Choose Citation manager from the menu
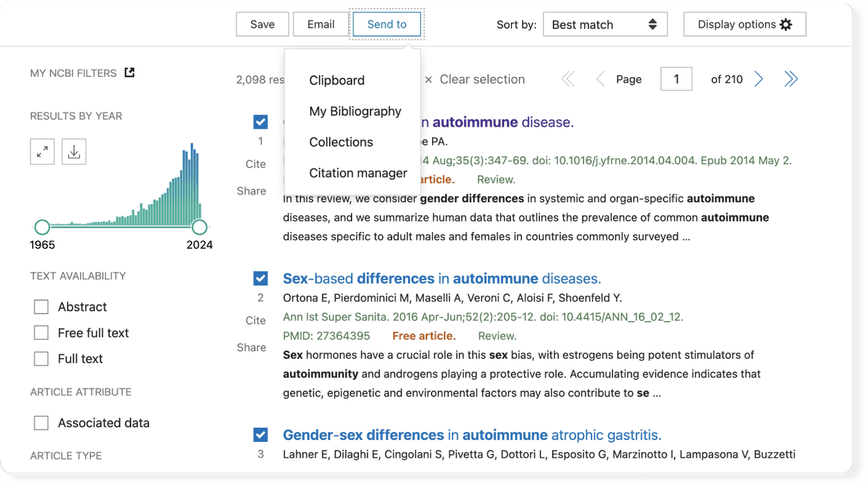The height and width of the screenshot is (486, 868). point(358,173)
